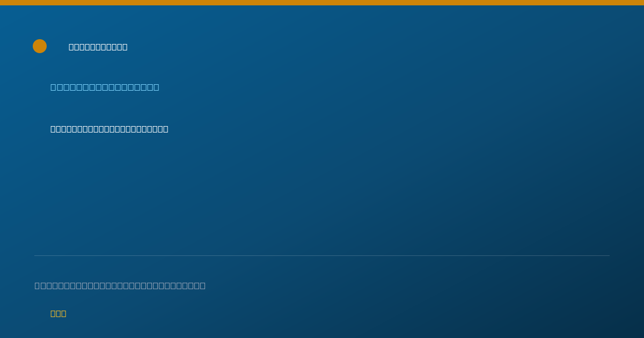Click the white subtitle line below the headline
The image size is (644, 338).
[x=109, y=129]
